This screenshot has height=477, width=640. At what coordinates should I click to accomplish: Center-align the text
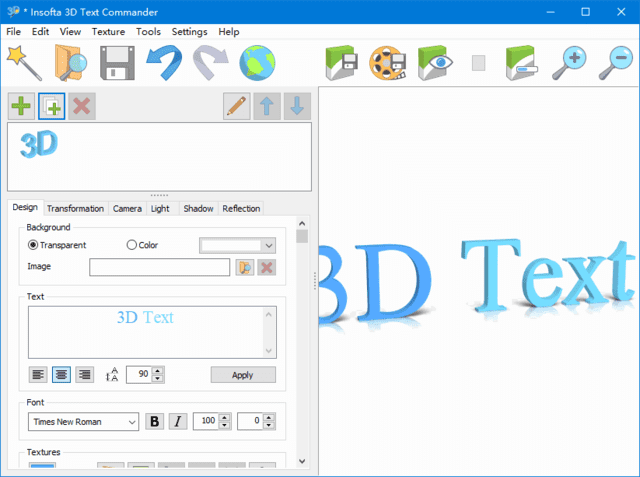(61, 374)
